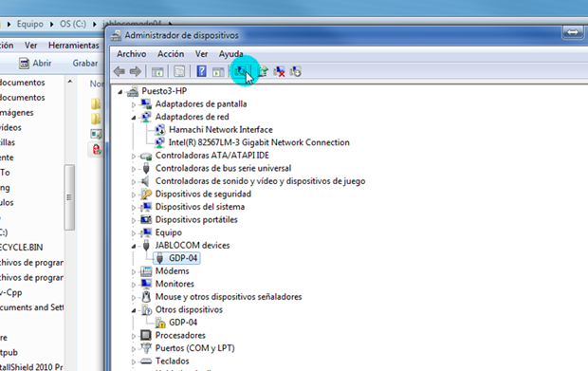Open the Ayuda menu
Screen dimensions: 588x371
tap(231, 54)
